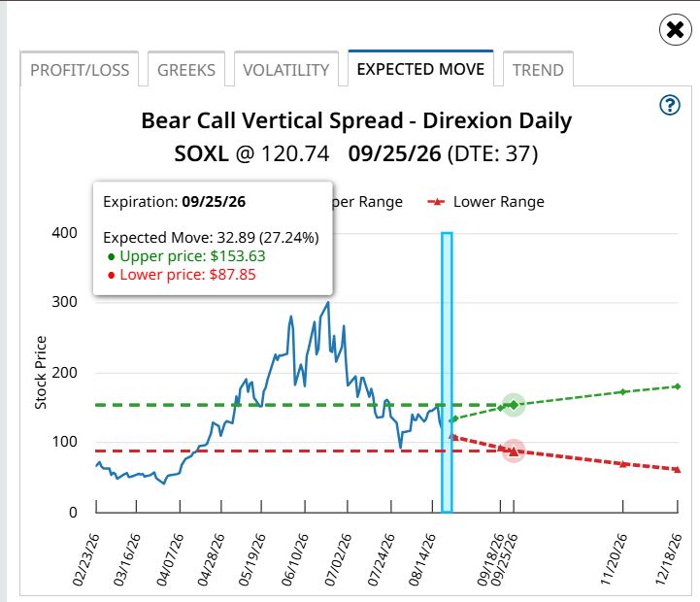The image size is (700, 602).
Task: Click the red Lower Range triangle legend icon
Action: point(436,202)
